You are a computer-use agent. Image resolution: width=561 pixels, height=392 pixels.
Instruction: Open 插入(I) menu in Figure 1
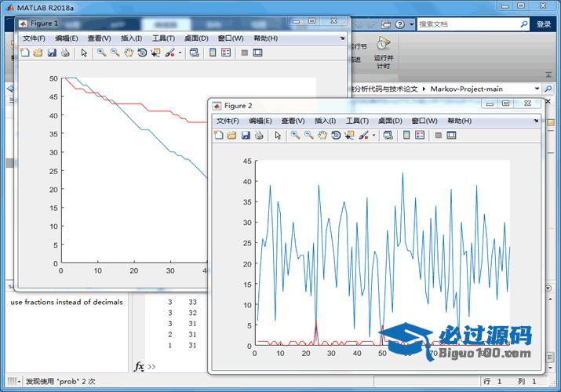pyautogui.click(x=131, y=38)
